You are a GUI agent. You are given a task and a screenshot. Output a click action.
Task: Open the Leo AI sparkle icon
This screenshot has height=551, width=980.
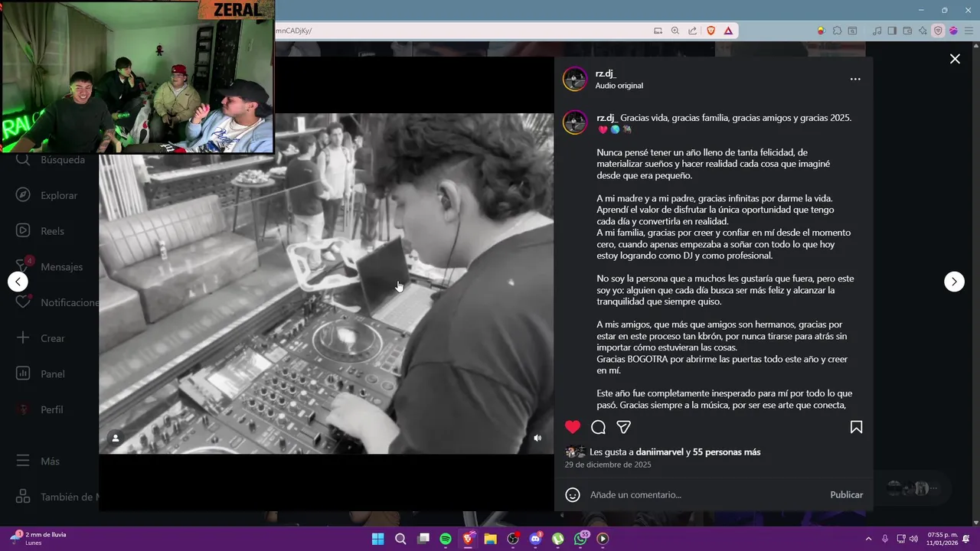point(923,31)
